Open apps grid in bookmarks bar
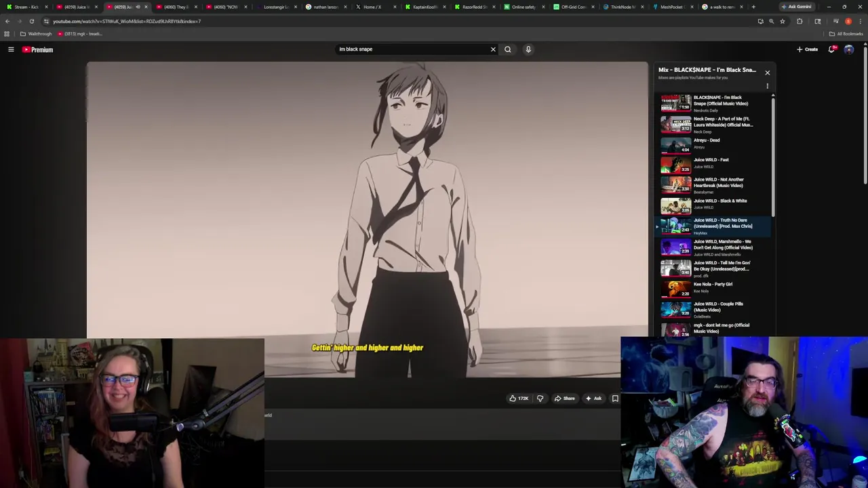This screenshot has width=868, height=488. tap(7, 34)
